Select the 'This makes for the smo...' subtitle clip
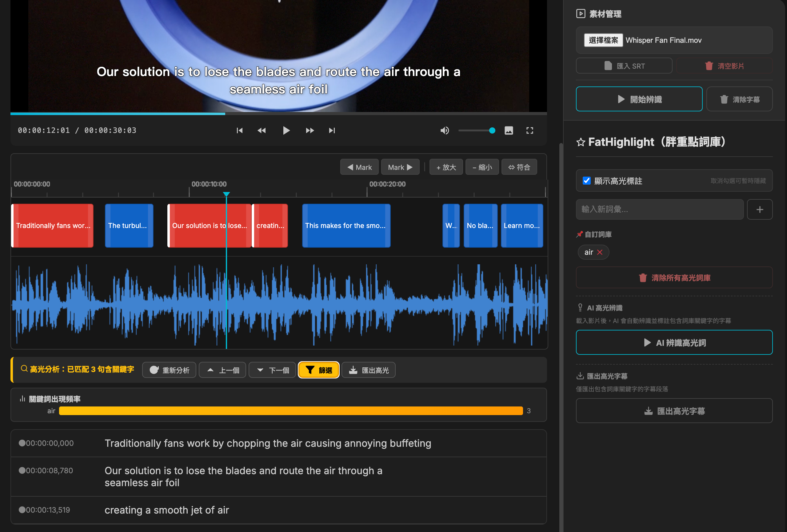Screen dimensions: 787x532 pyautogui.click(x=346, y=226)
